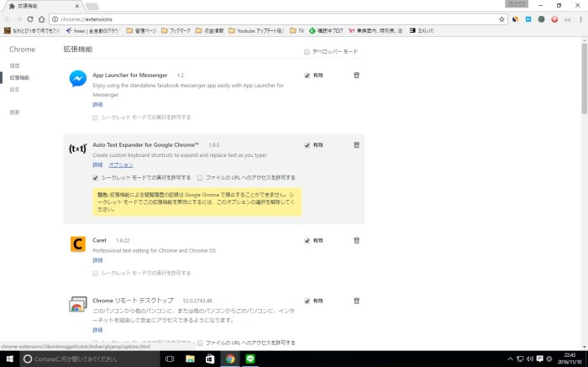Delete App Launcher for Messenger via trash icon
The width and height of the screenshot is (588, 367).
pos(356,76)
